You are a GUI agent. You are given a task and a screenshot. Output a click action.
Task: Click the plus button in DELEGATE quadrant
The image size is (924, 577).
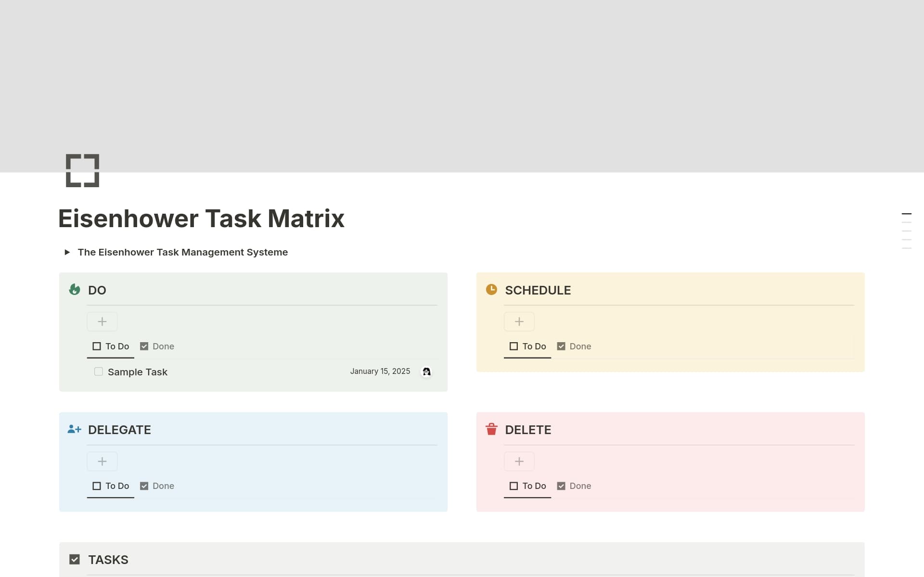point(102,461)
